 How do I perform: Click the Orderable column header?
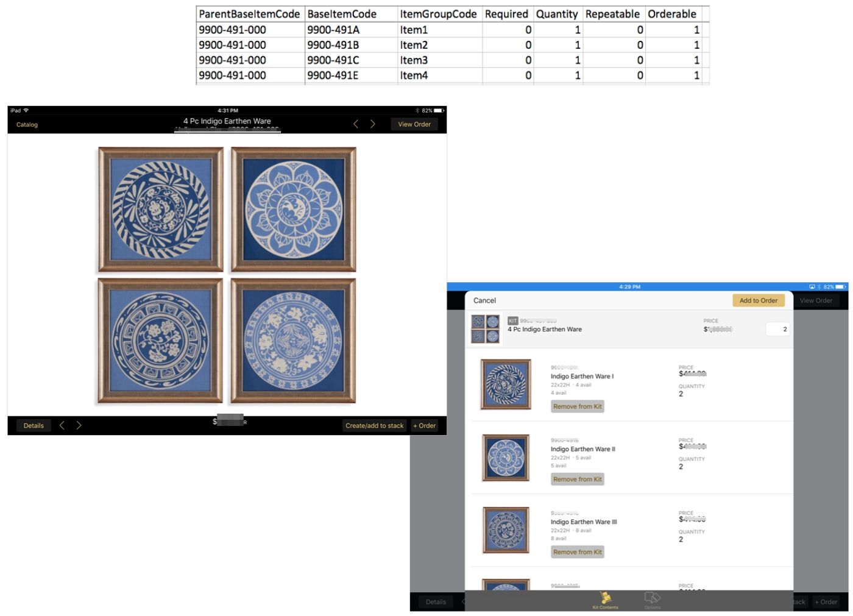click(673, 14)
